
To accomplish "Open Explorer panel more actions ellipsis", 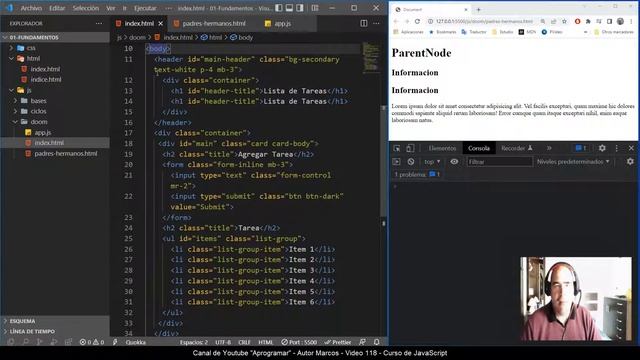I will point(99,24).
